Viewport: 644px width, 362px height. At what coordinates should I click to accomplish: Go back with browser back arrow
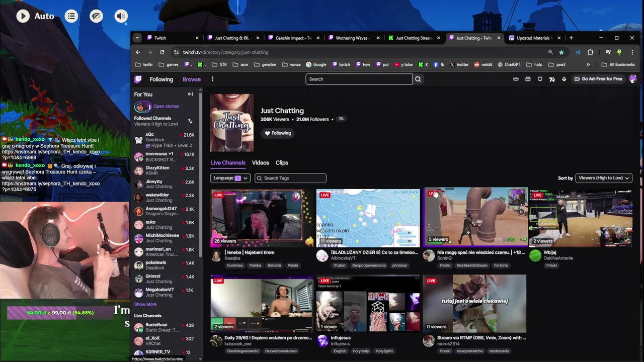click(x=138, y=52)
